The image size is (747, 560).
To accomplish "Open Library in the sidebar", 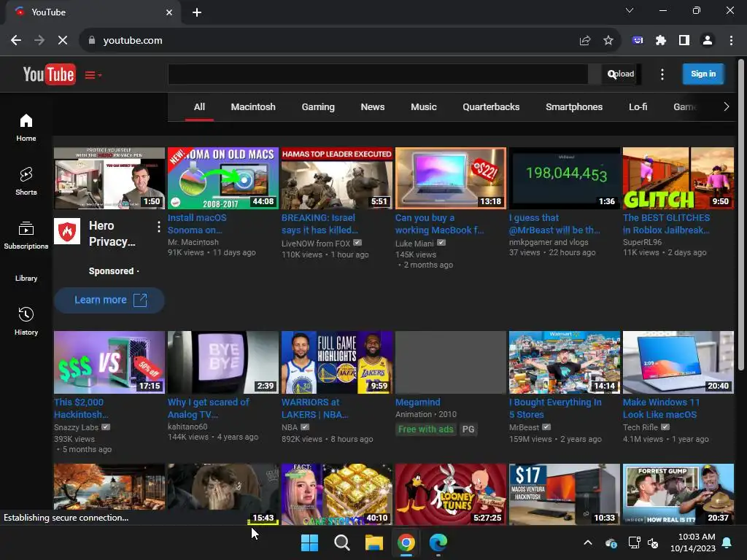I will [26, 278].
